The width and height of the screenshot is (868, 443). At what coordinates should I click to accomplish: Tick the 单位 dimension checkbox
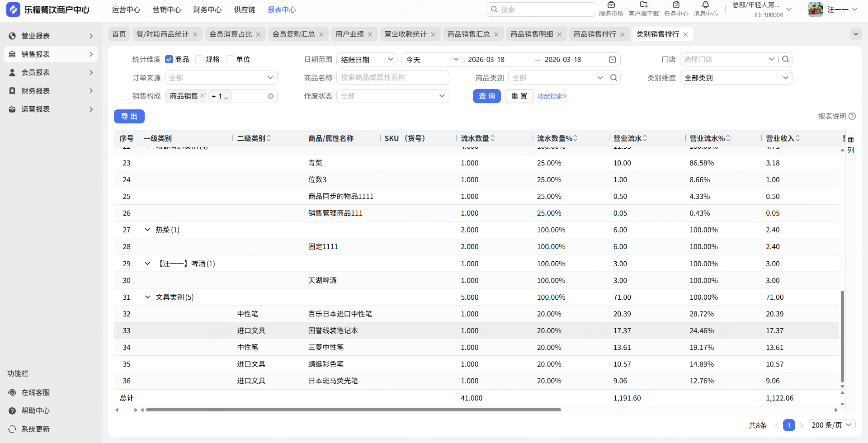point(230,59)
